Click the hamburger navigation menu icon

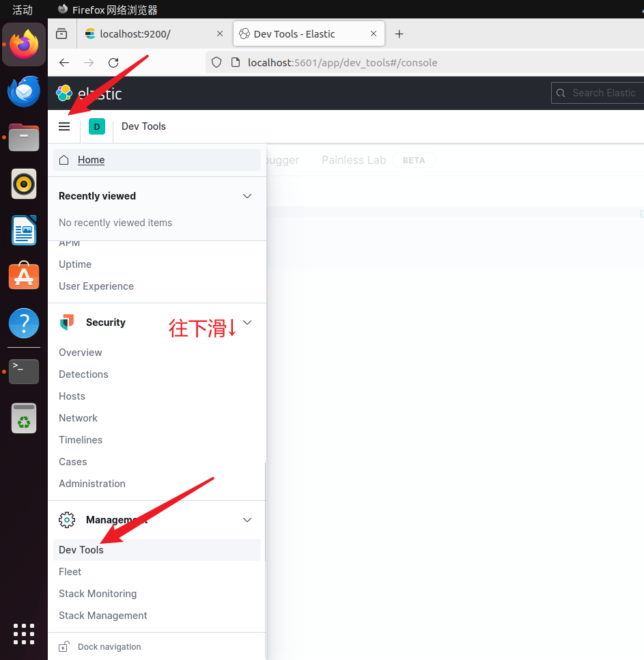click(64, 126)
